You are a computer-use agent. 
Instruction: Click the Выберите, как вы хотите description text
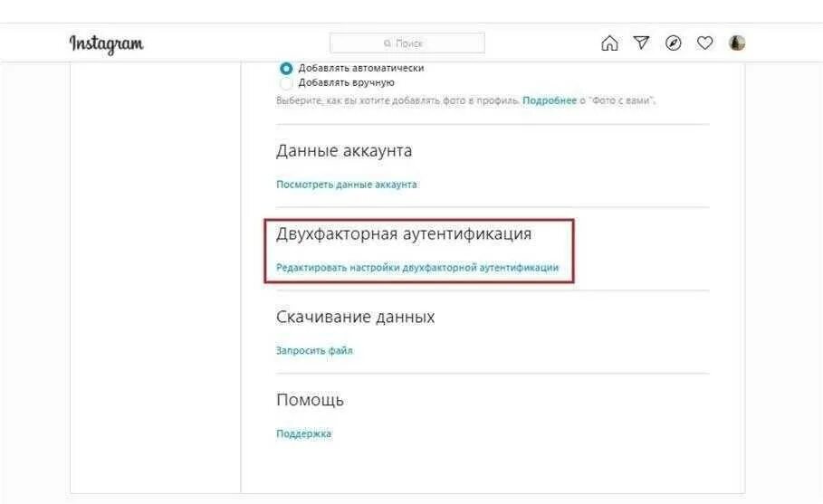[x=465, y=100]
